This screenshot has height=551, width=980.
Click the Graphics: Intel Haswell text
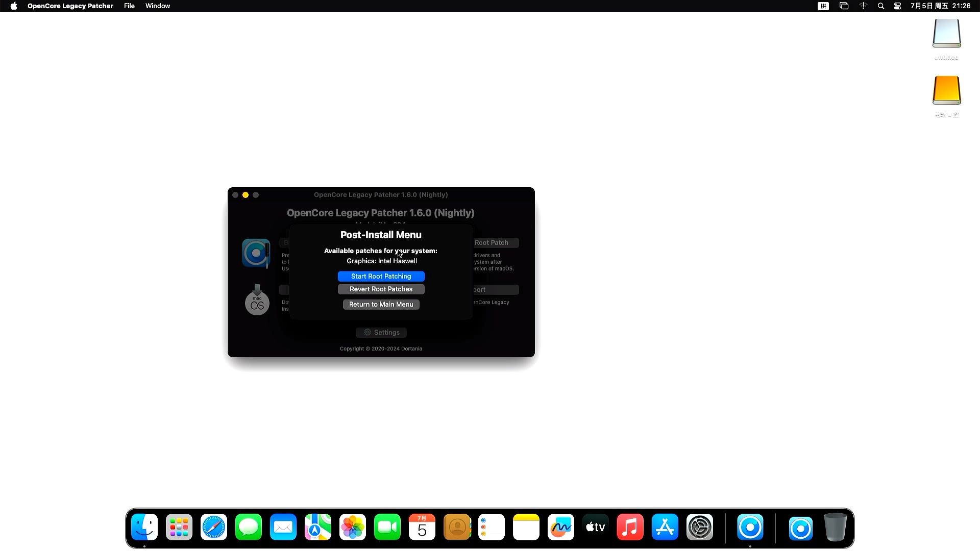(x=382, y=261)
